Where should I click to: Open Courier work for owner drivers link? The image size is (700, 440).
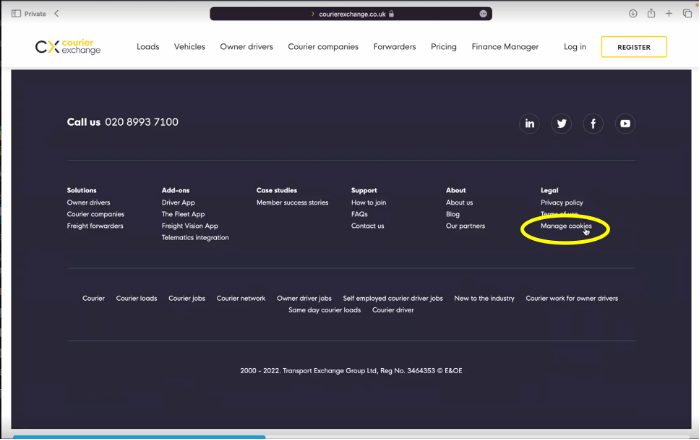tap(572, 298)
